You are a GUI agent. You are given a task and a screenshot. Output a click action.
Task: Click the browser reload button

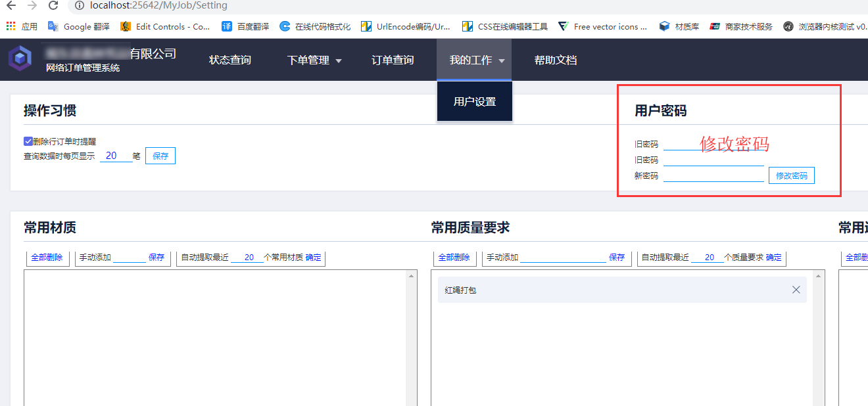(53, 6)
